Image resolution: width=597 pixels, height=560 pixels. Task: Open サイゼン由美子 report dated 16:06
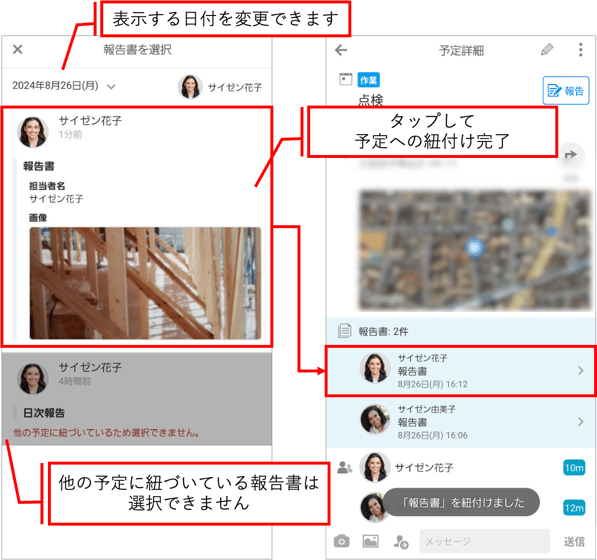point(461,422)
